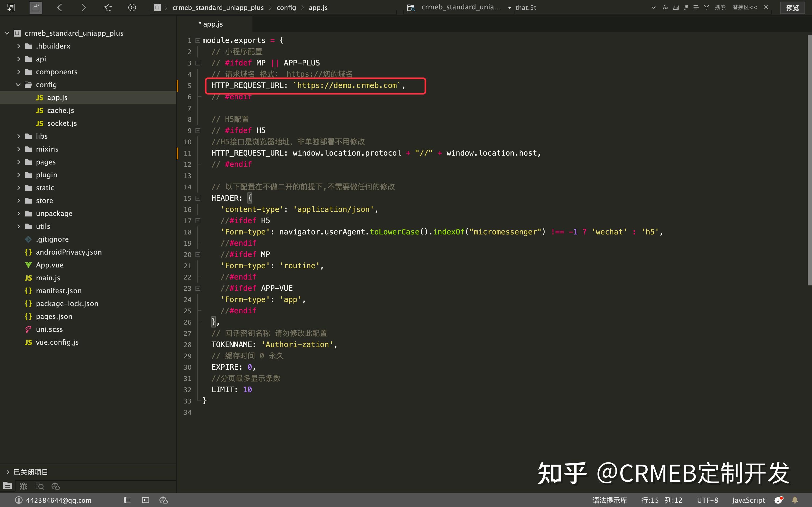Enable whole-word matching in the search bar

[676, 7]
